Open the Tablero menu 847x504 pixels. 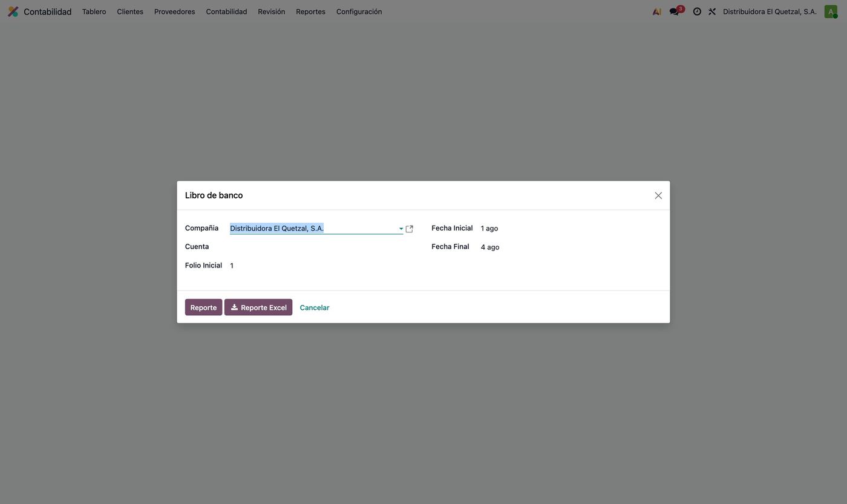pos(94,11)
